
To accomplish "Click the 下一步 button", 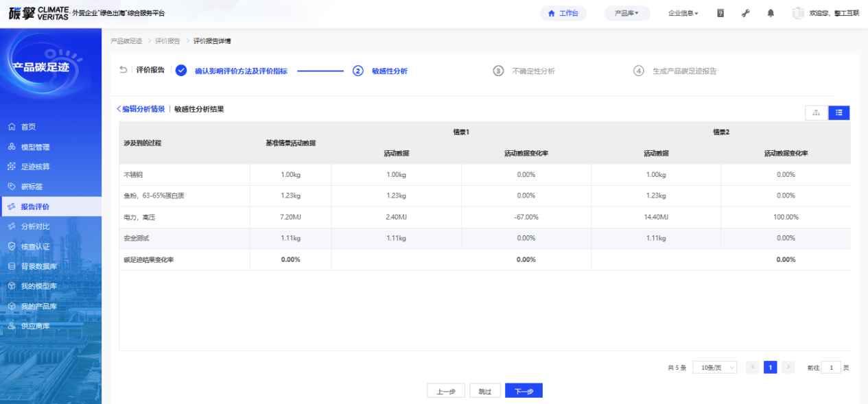I will point(524,391).
